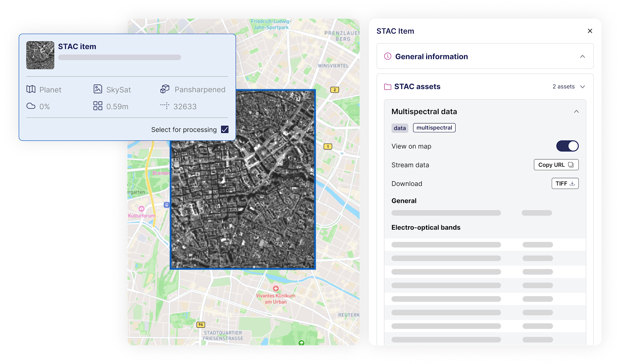Click the STAC item thumbnail preview

coord(40,55)
